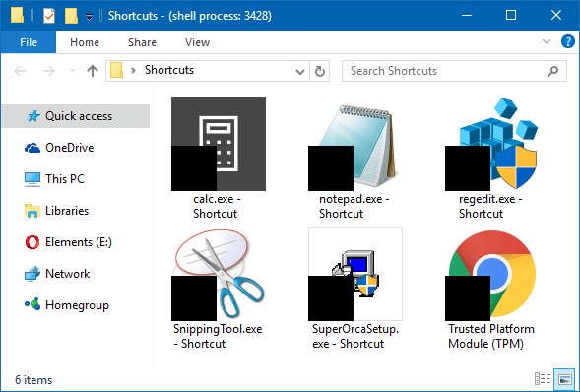Switch to large thumbnails view in status bar
Viewport: 580px width, 392px height.
tap(565, 379)
